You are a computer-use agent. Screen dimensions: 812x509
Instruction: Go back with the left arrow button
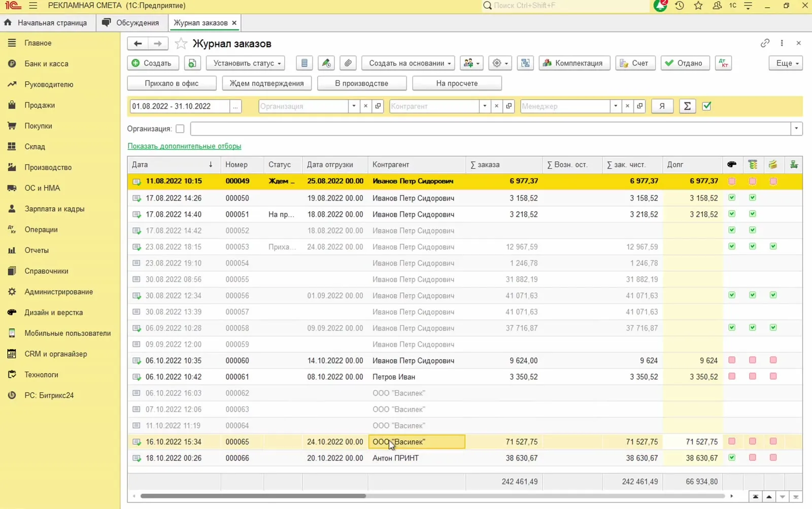[138, 44]
